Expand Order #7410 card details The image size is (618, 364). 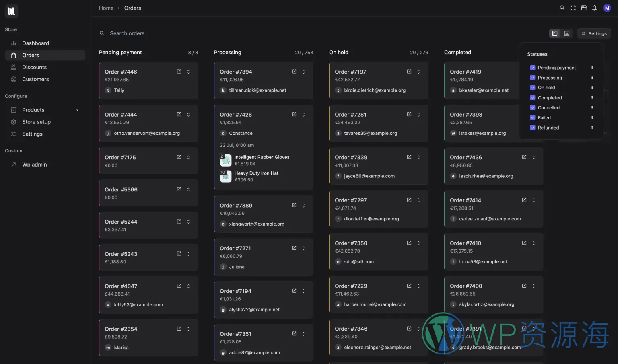(534, 243)
